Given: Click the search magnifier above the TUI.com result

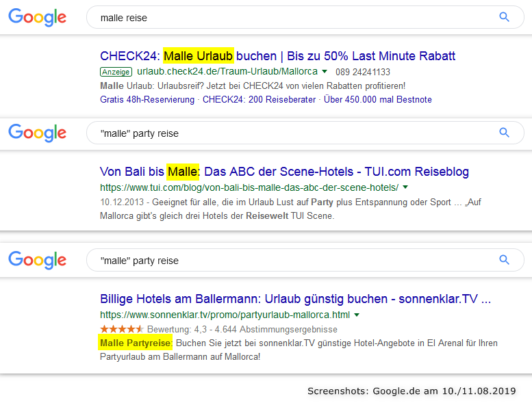Looking at the screenshot, I should [x=505, y=133].
